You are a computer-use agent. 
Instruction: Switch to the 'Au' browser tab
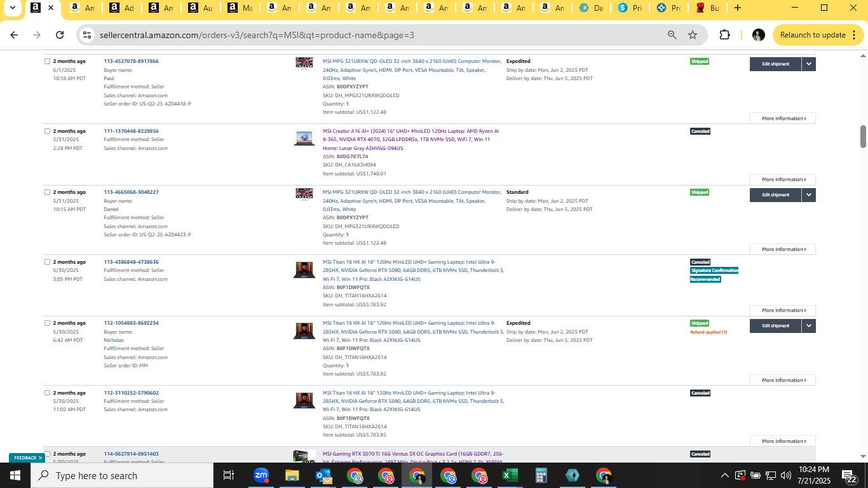click(200, 8)
